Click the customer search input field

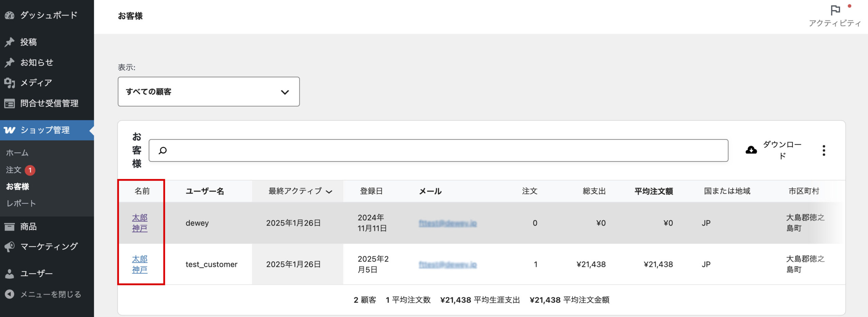[441, 151]
